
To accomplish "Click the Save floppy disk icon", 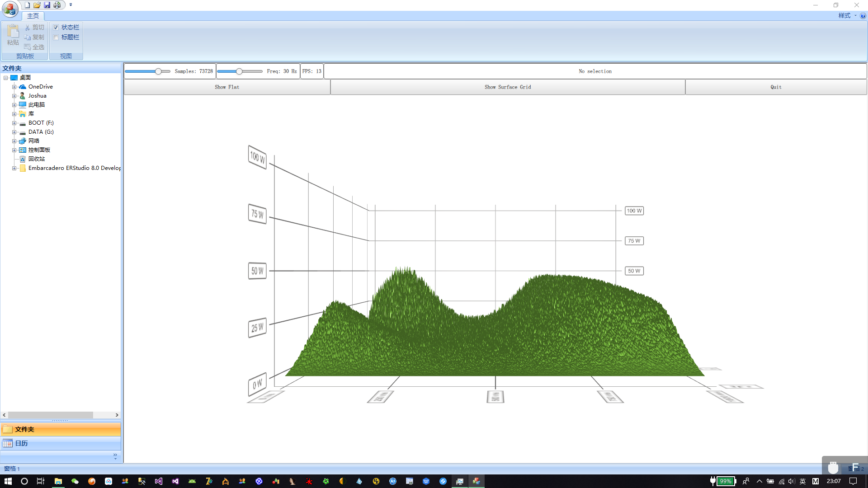I will [47, 5].
